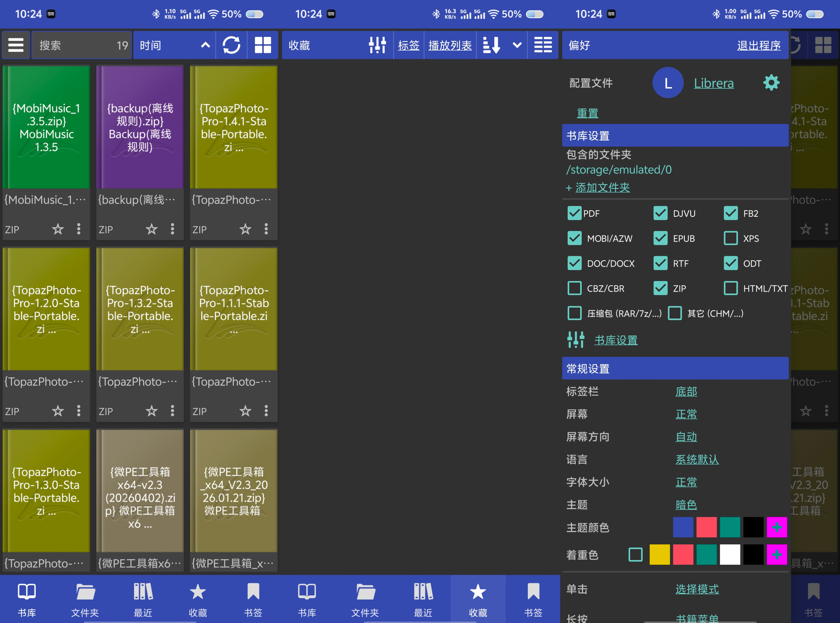
Task: Refresh the library with the sync icon
Action: point(231,45)
